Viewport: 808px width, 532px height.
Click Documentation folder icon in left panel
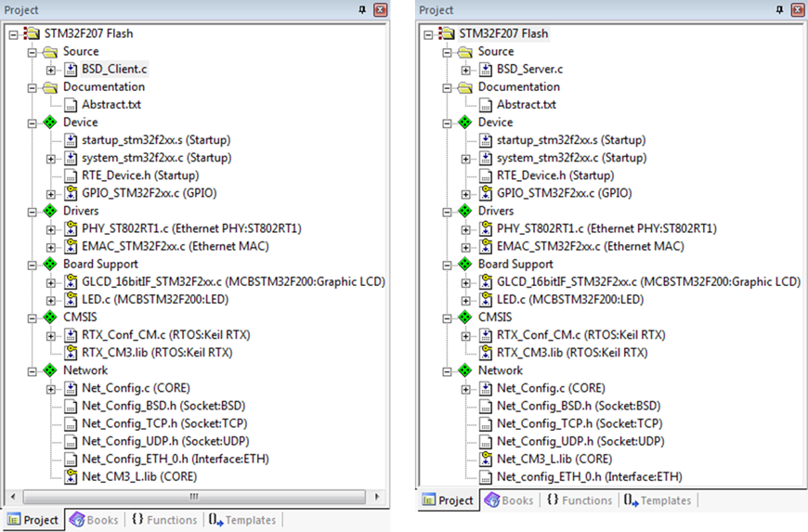[51, 87]
